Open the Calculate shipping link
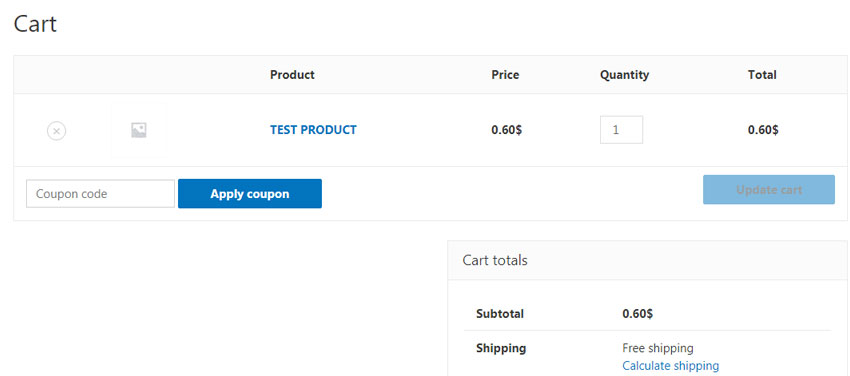 click(x=671, y=366)
